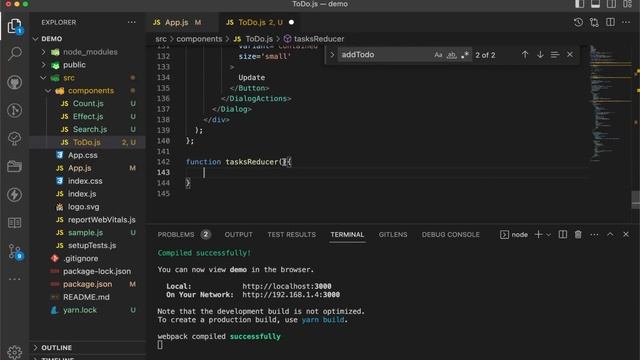This screenshot has height=360, width=640.
Task: Open Explorer views and more actions menu
Action: coord(131,22)
